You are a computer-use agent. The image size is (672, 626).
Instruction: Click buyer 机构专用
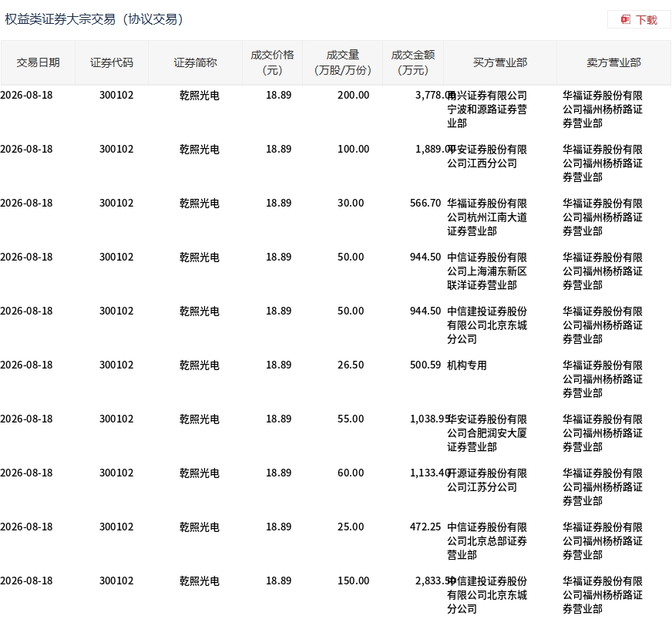pos(467,365)
